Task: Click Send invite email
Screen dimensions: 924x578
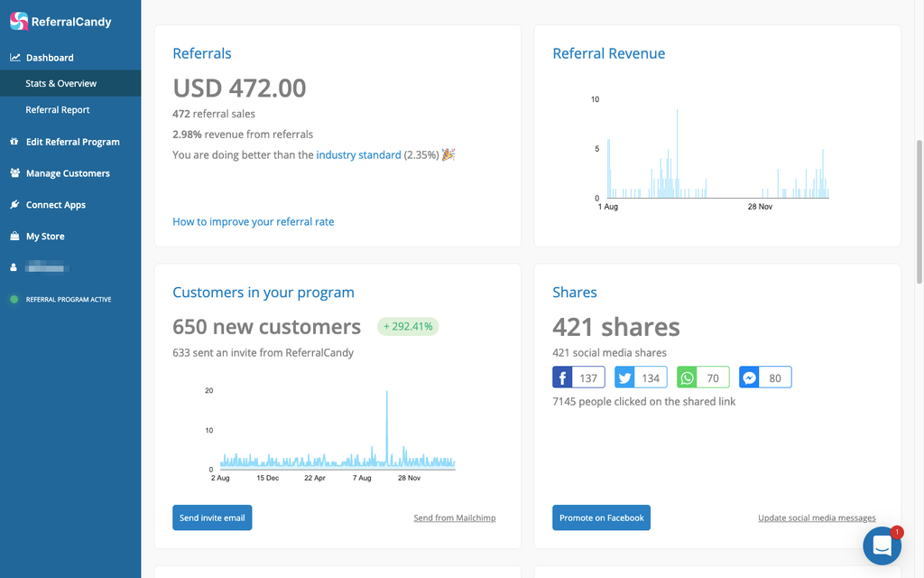Action: pos(212,517)
